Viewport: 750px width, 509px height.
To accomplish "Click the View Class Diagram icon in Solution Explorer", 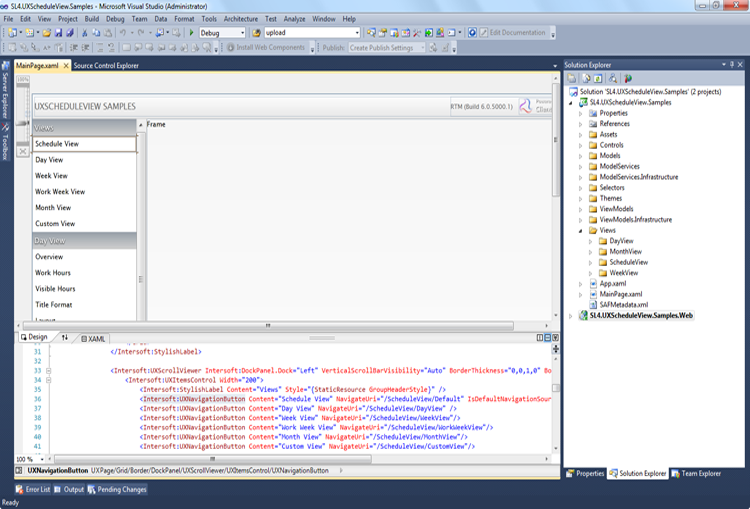I will pos(613,78).
